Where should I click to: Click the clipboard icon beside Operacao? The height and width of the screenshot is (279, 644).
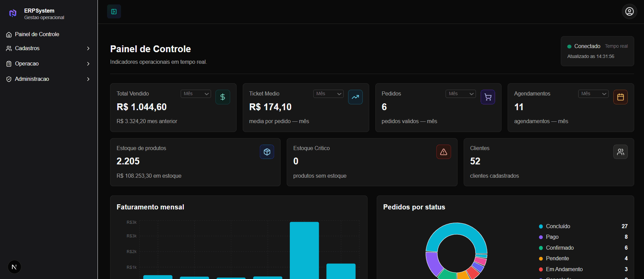[x=9, y=64]
